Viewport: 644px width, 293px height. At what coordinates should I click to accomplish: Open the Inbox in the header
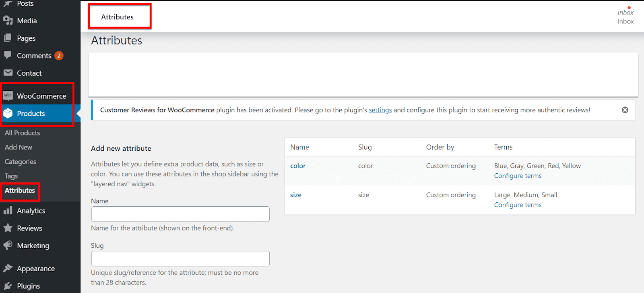625,17
